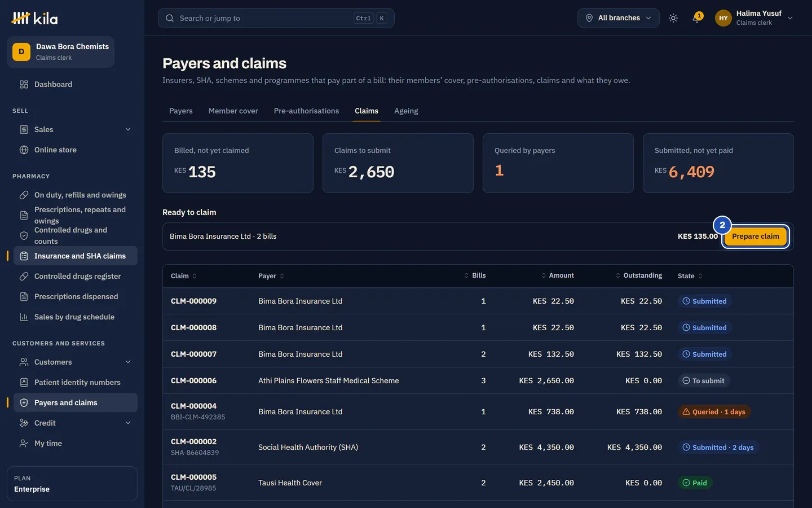Screen dimensions: 812x508
Task: Open claim CLM-000006
Action: pos(193,380)
